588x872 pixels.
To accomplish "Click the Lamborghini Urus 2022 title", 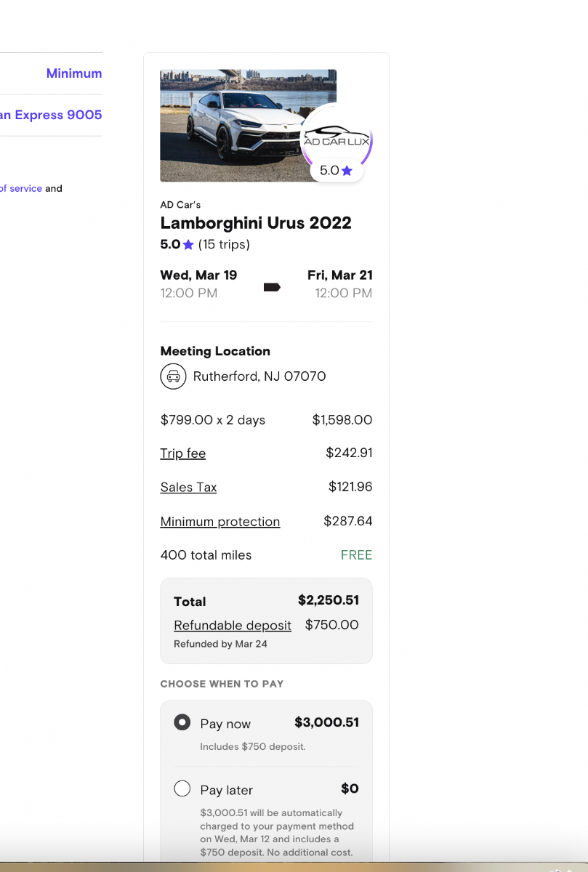I will point(255,223).
